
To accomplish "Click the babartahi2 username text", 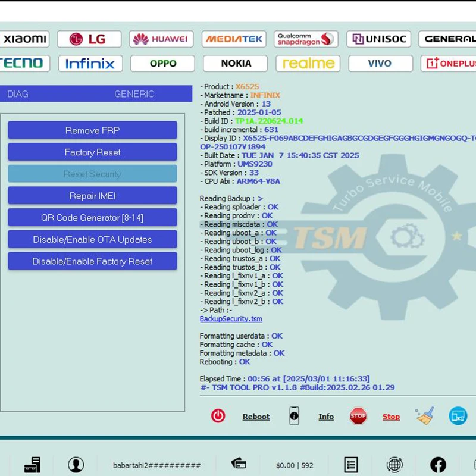I will [x=156, y=465].
